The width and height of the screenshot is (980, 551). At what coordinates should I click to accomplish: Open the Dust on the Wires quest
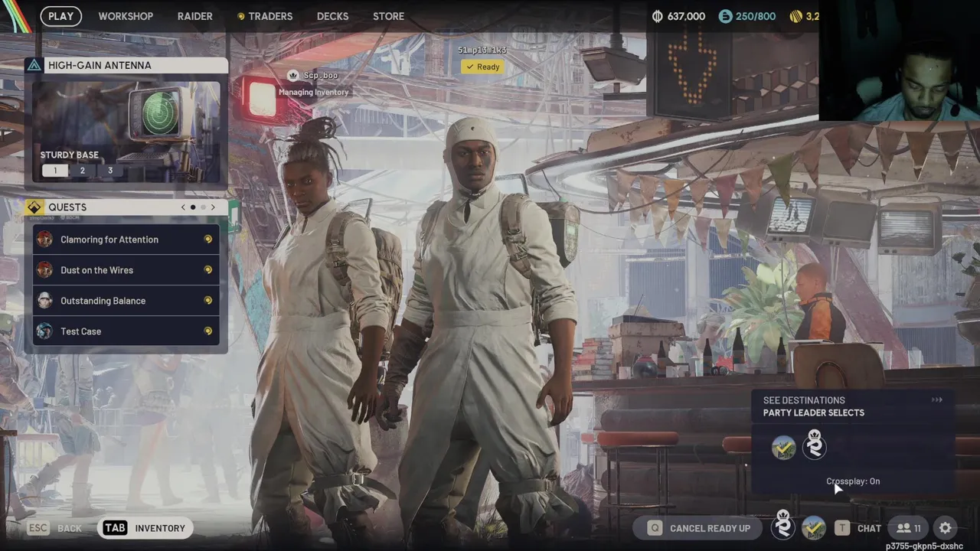pos(126,270)
